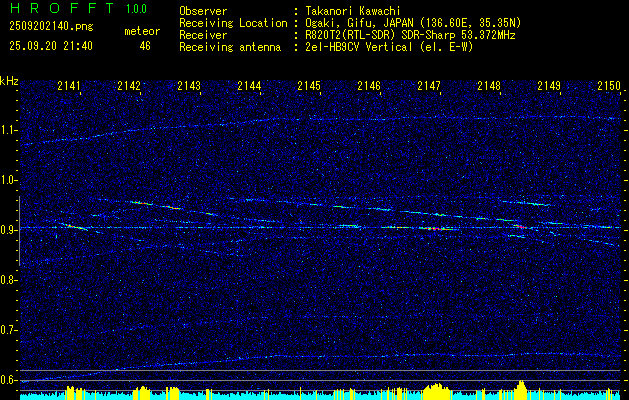Click the observer name Takanori Kawachi
Viewport: 629px width, 400px height.
tap(356, 11)
